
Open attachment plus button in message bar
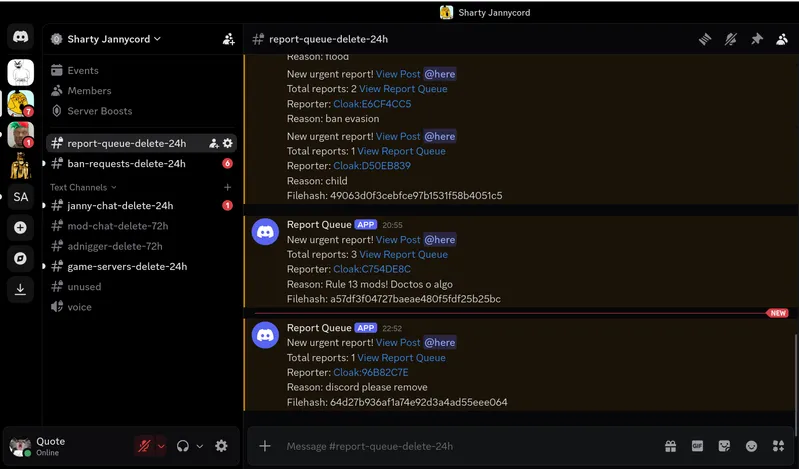[x=264, y=446]
